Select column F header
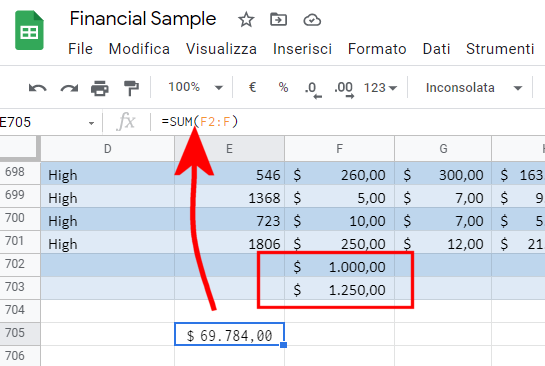This screenshot has width=545, height=366. click(x=340, y=149)
